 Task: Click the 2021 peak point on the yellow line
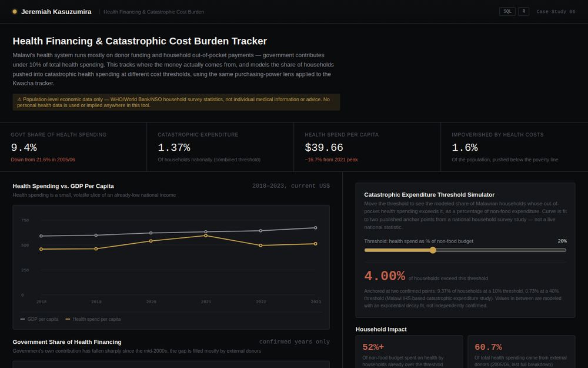pyautogui.click(x=206, y=236)
